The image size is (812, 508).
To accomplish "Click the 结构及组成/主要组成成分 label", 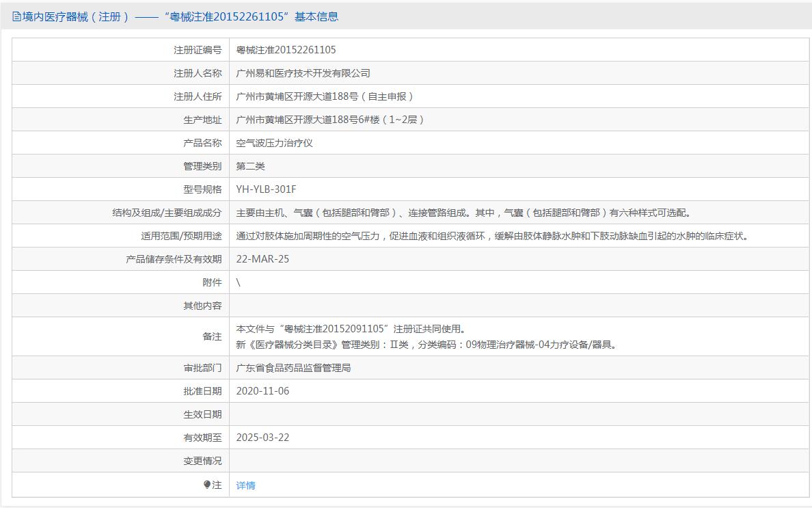I will pyautogui.click(x=167, y=213).
